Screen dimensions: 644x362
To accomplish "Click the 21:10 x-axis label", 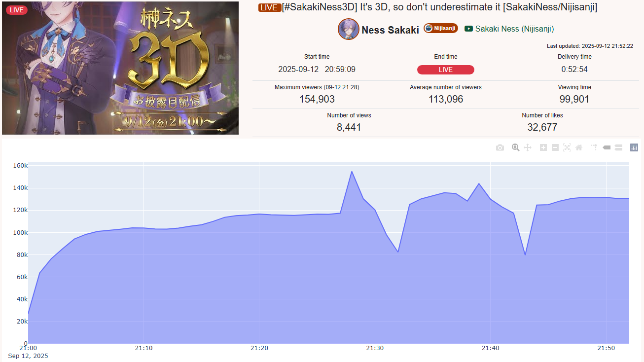I will click(x=143, y=348).
